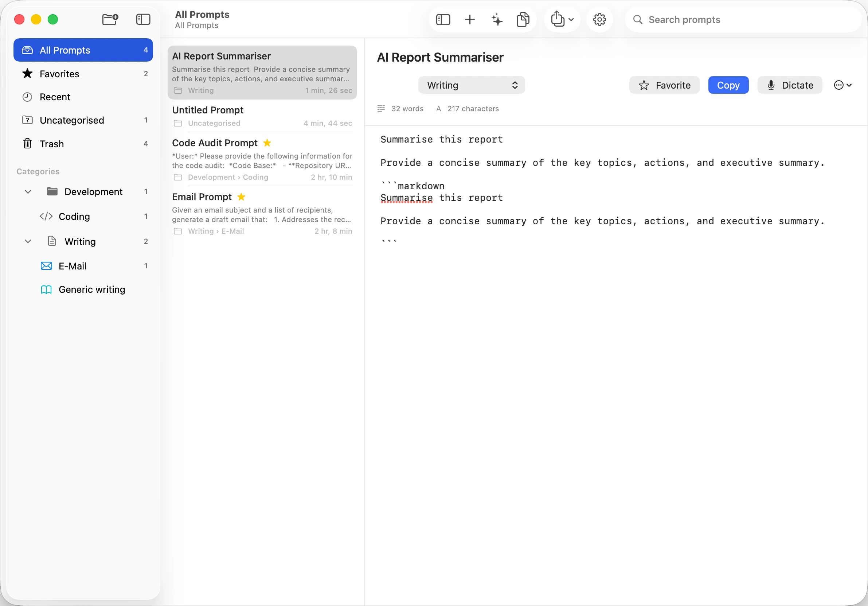The image size is (868, 606).
Task: Click the star on Code Audit Prompt
Action: [x=267, y=143]
